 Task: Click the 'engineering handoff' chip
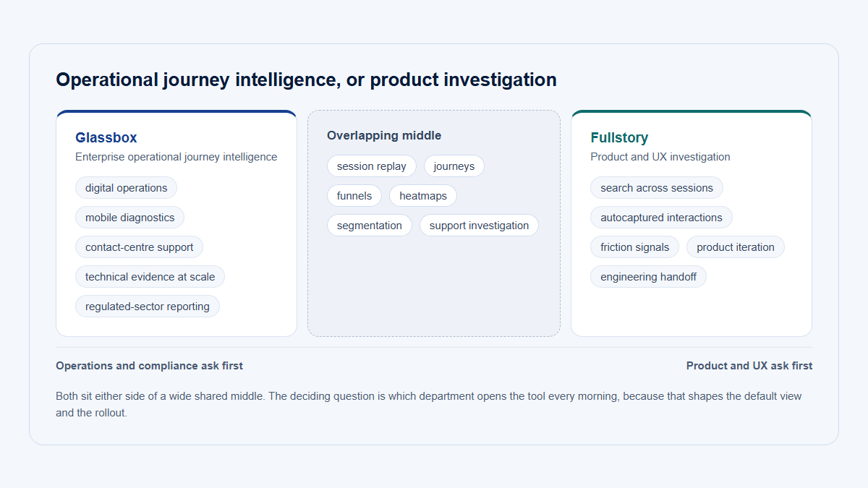click(x=648, y=277)
